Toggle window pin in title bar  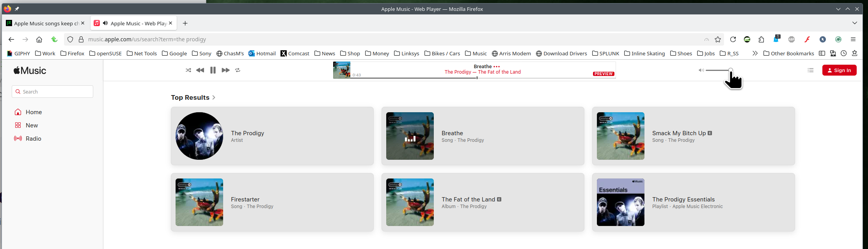pyautogui.click(x=17, y=9)
